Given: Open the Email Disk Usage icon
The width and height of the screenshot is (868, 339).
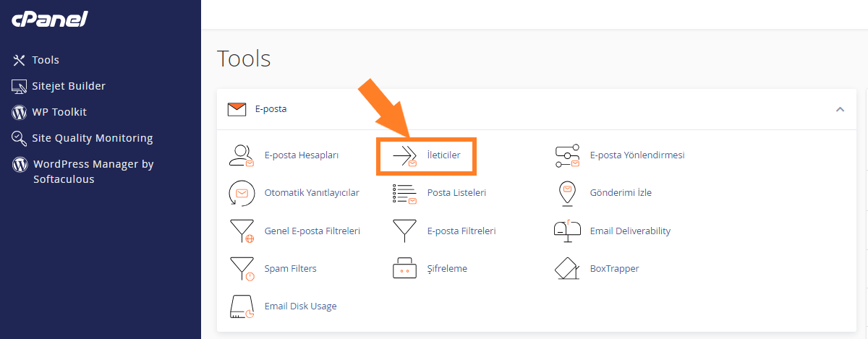Looking at the screenshot, I should (x=241, y=306).
